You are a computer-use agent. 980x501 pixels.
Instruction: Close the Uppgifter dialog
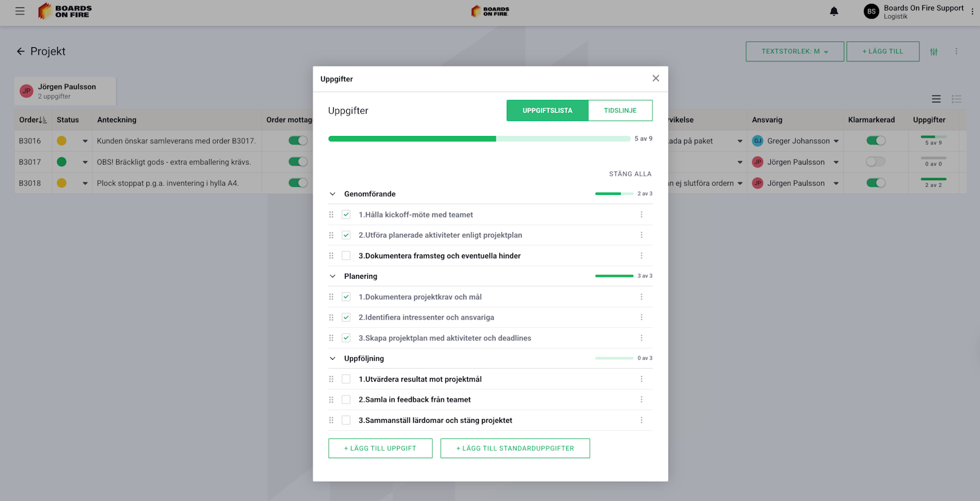tap(656, 78)
